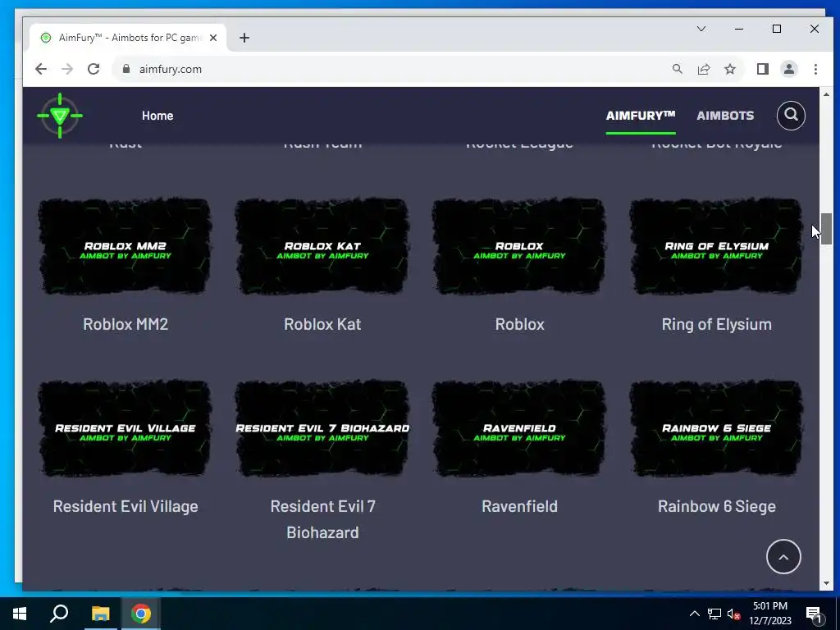Open the Roblox Kat aimbot thumbnail
Image resolution: width=840 pixels, height=630 pixels.
[x=322, y=246]
